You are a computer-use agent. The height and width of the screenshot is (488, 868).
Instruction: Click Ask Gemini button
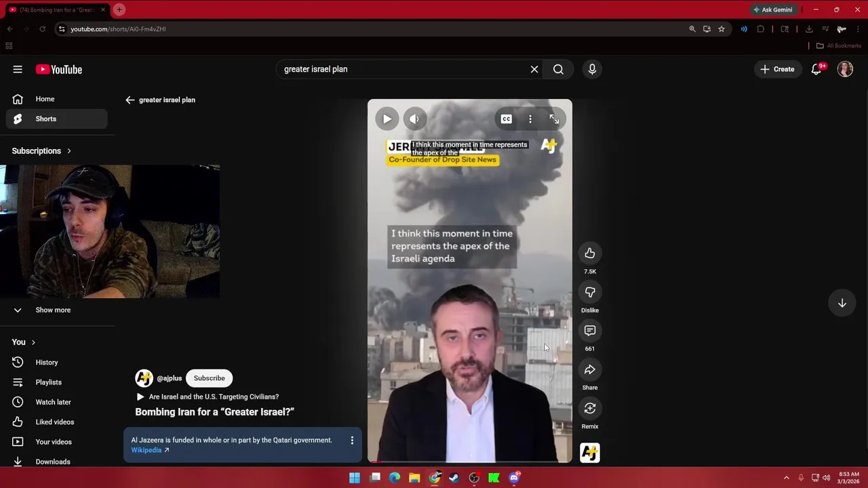click(x=772, y=9)
